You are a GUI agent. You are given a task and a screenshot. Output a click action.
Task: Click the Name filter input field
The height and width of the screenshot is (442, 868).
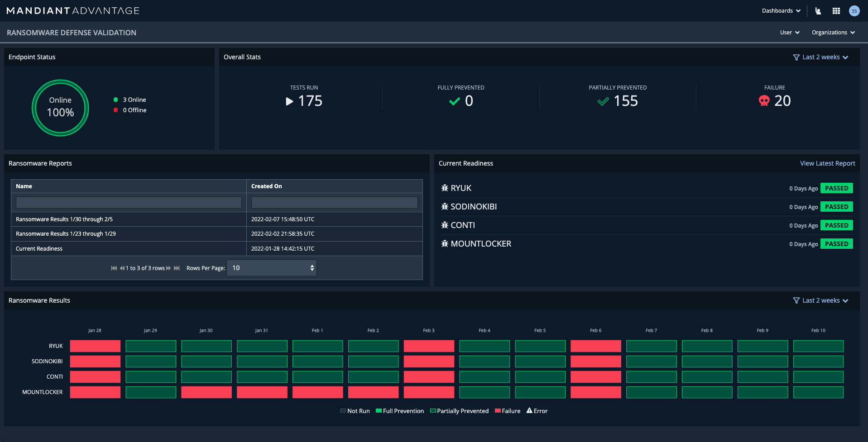129,202
